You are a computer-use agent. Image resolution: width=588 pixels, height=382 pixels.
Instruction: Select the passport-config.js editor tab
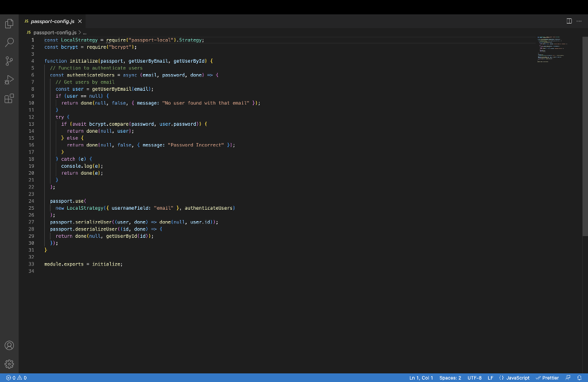coord(53,21)
